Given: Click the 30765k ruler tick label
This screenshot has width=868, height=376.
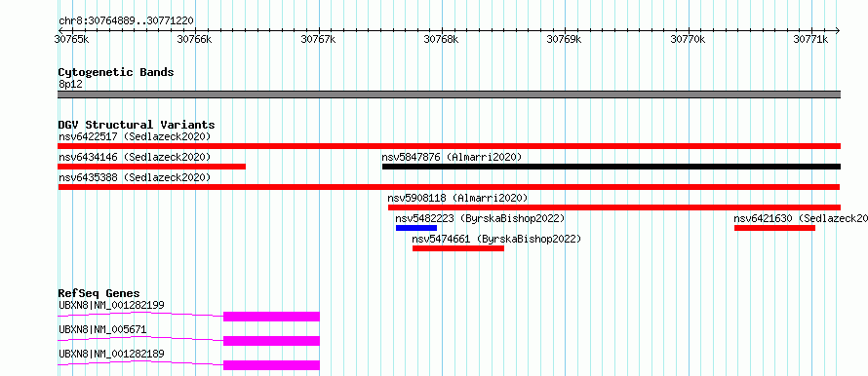Looking at the screenshot, I should pos(71,39).
